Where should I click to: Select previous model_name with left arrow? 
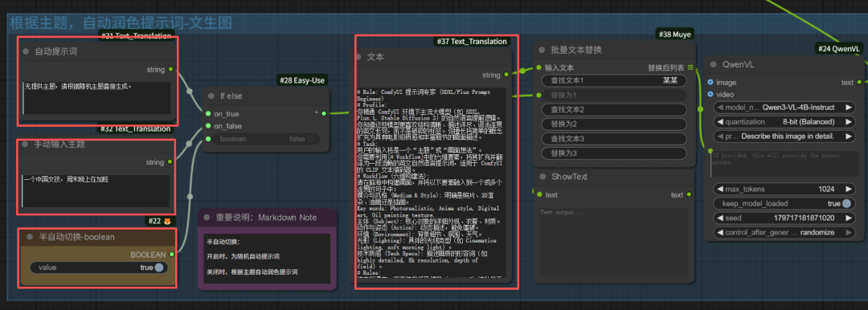[x=719, y=108]
